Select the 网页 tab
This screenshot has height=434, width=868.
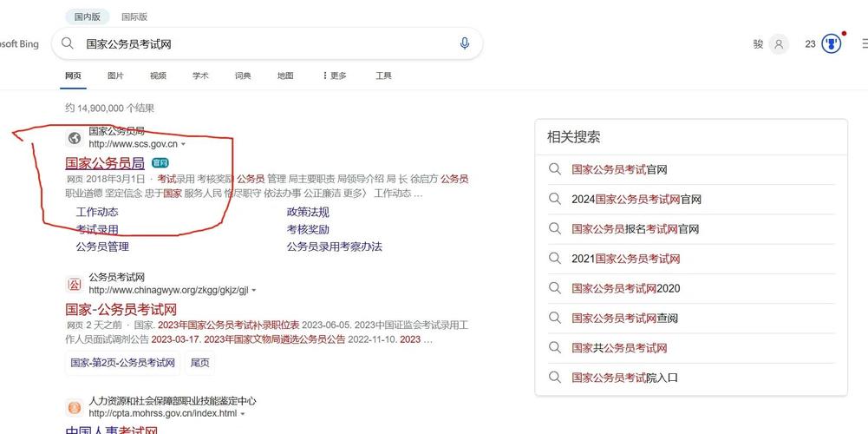tap(73, 76)
